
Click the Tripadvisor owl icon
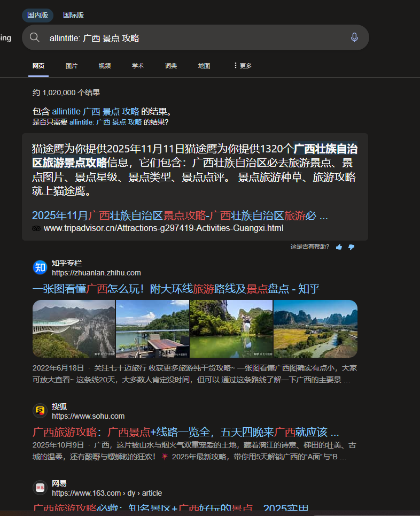(36, 228)
